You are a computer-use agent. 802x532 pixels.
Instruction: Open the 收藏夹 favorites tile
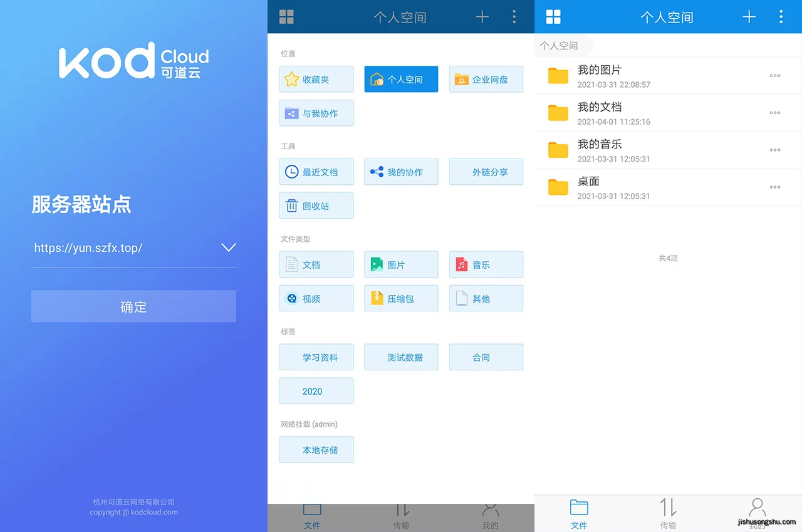pos(316,80)
